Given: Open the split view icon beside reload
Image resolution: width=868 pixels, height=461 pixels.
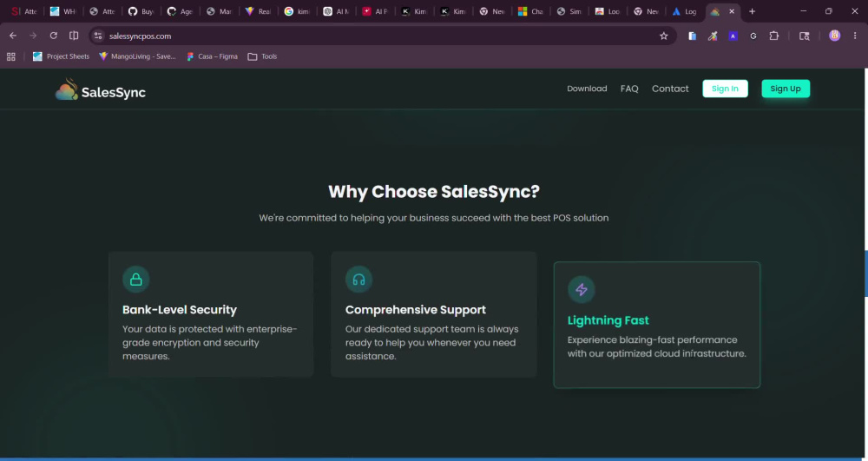Looking at the screenshot, I should [x=74, y=36].
